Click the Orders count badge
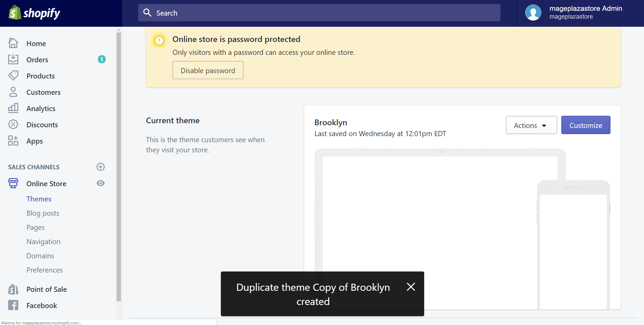 tap(102, 60)
